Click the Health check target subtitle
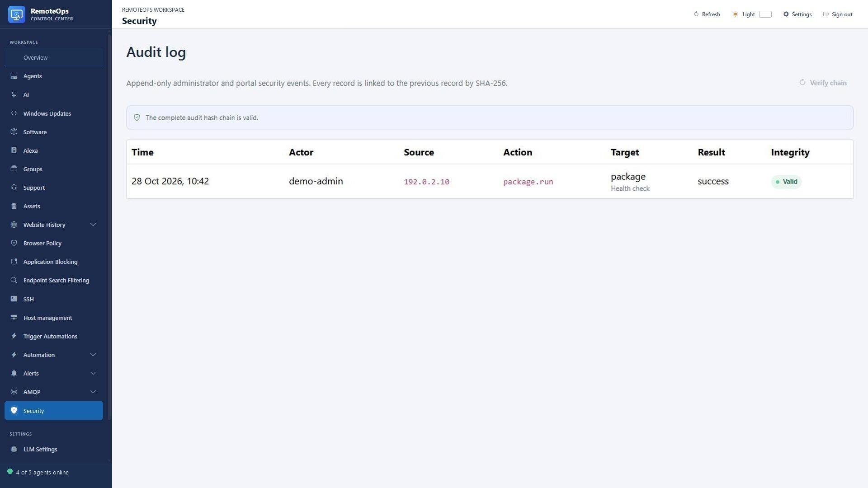868x488 pixels. (630, 188)
